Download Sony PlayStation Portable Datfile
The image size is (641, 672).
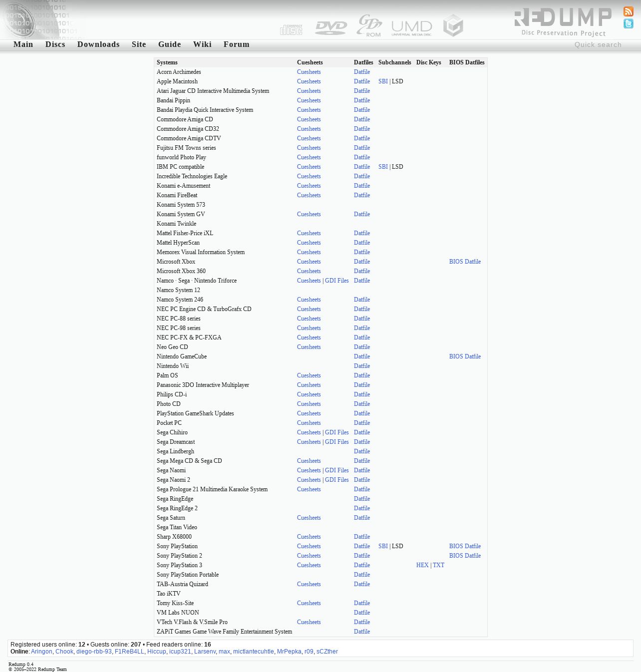pyautogui.click(x=362, y=575)
